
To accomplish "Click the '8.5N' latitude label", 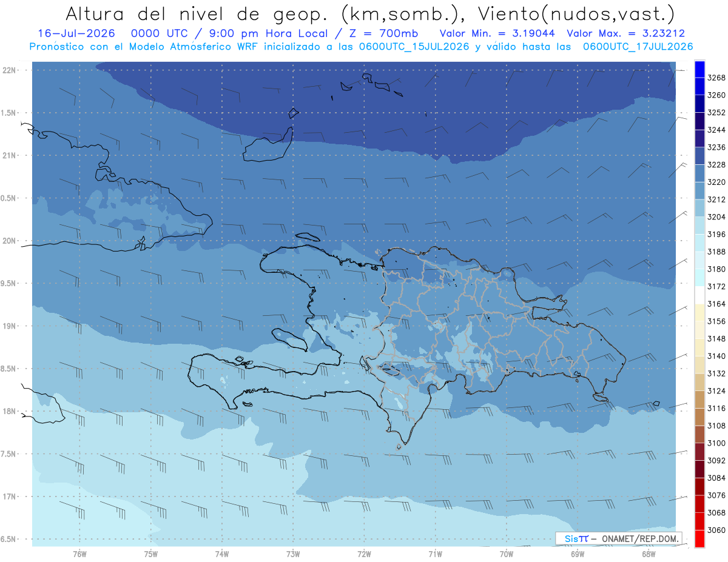I will click(8, 369).
